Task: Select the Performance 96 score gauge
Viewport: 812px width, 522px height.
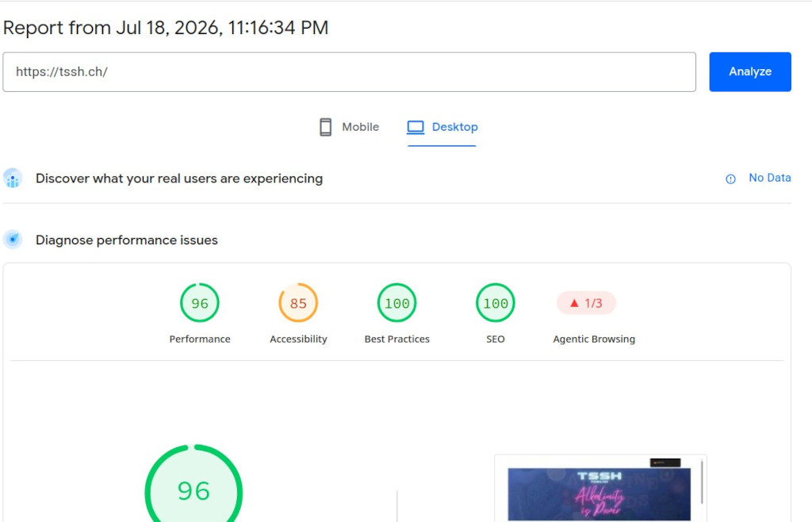Action: pos(199,303)
